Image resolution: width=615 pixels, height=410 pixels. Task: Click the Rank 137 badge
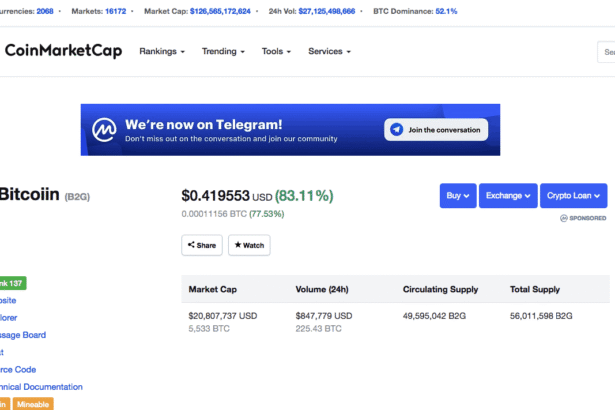pyautogui.click(x=13, y=283)
